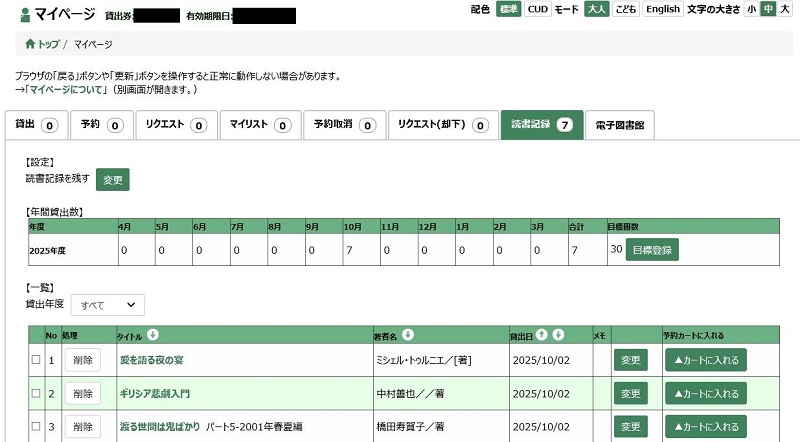Sort loan date (貸出日) descending down arrow

point(559,335)
